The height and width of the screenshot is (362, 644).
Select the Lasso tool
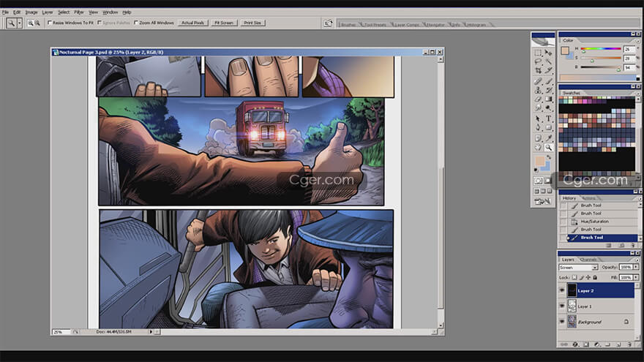click(538, 61)
